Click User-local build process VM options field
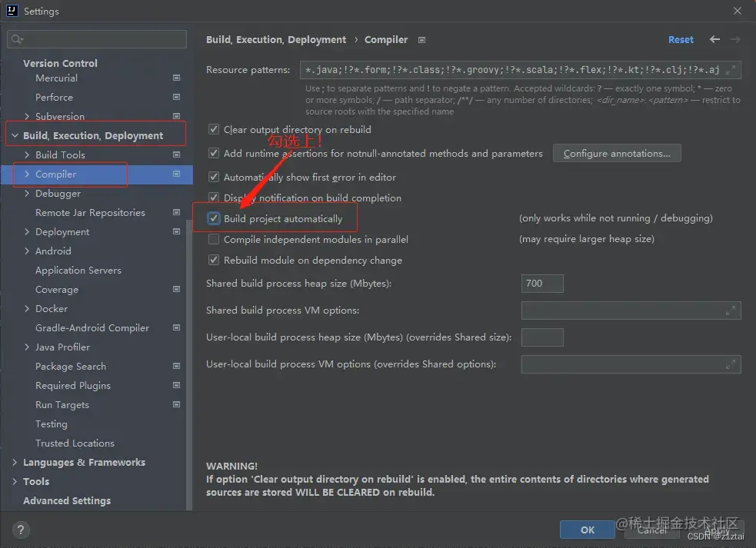 click(631, 364)
